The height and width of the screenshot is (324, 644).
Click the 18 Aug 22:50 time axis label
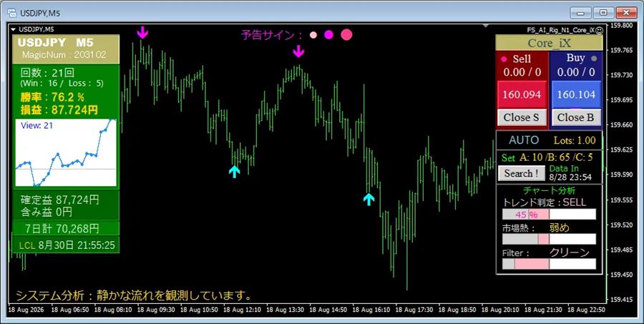coord(587,309)
